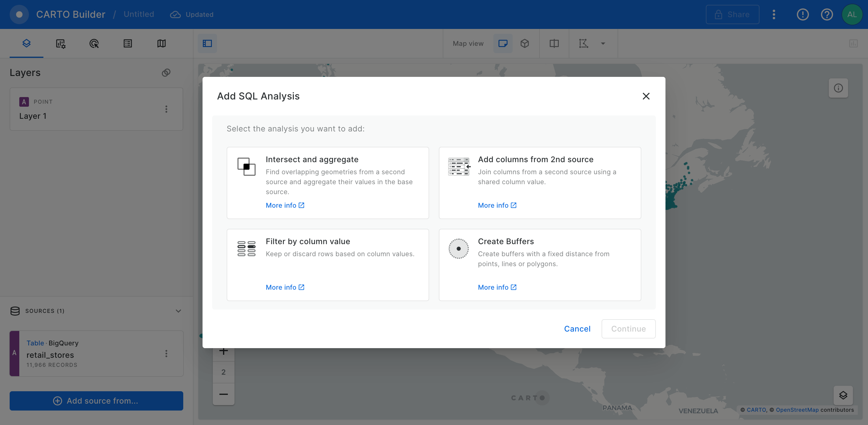This screenshot has width=868, height=425.
Task: Choose Filter by column value analysis
Action: (x=328, y=265)
